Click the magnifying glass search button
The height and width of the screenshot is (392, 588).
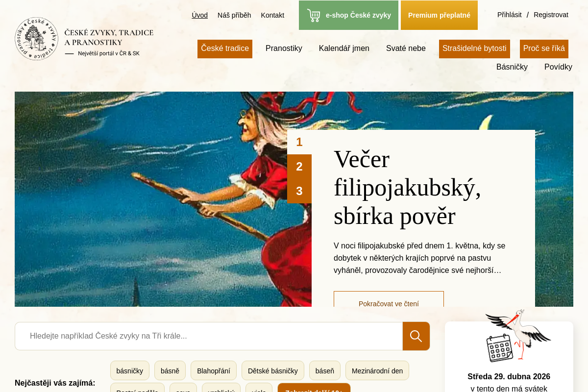click(416, 336)
